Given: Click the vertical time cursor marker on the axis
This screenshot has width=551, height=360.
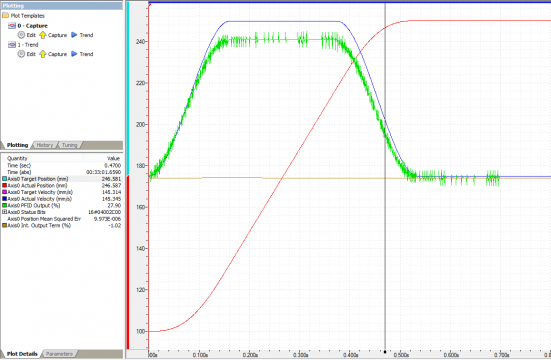Looking at the screenshot, I should pyautogui.click(x=385, y=352).
